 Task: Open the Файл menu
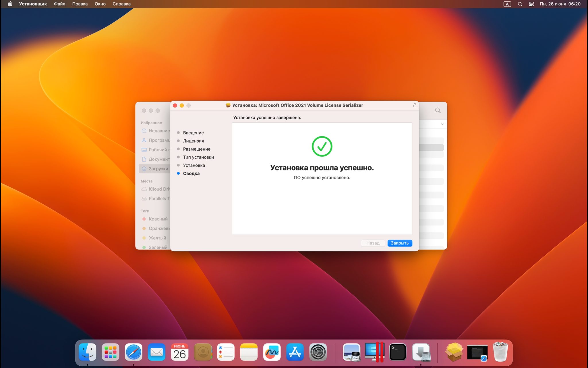[59, 4]
